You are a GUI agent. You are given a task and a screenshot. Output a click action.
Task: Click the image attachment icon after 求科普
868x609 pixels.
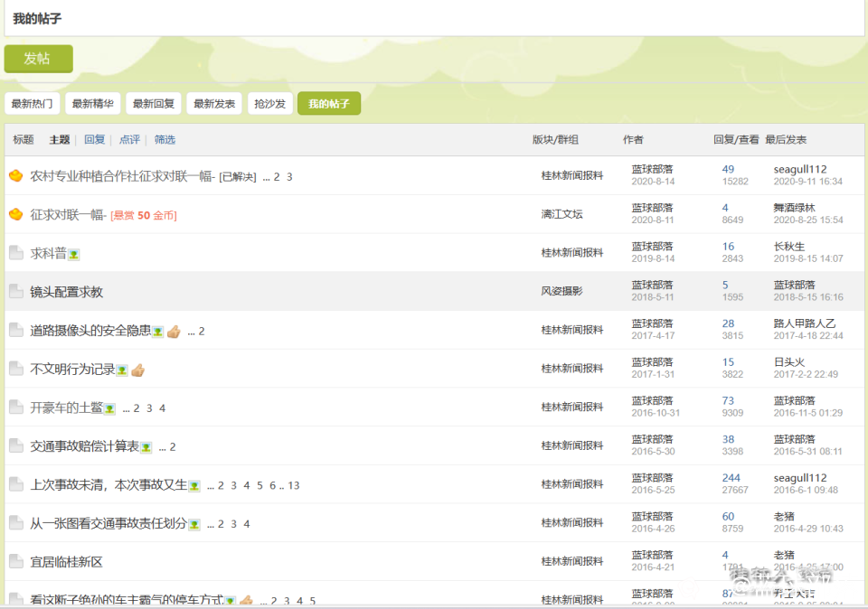(74, 255)
